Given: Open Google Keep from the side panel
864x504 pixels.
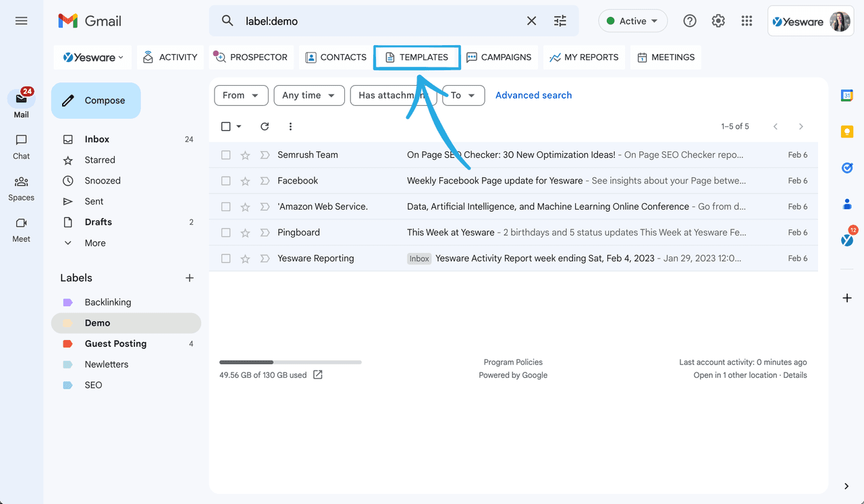Looking at the screenshot, I should (846, 131).
